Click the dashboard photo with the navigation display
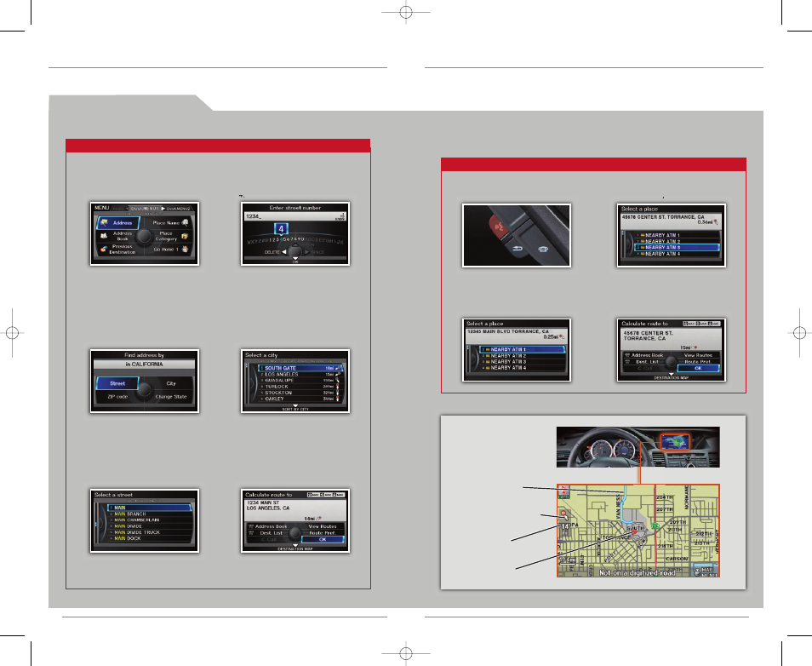 click(x=638, y=447)
